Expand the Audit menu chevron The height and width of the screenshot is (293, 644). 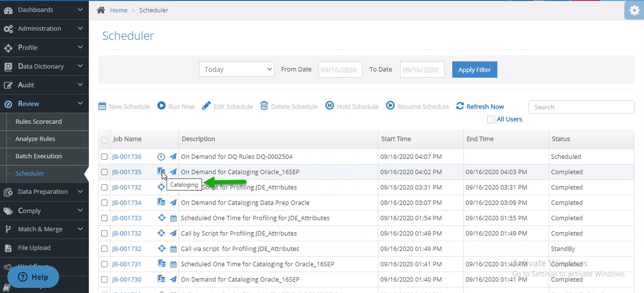(80, 85)
